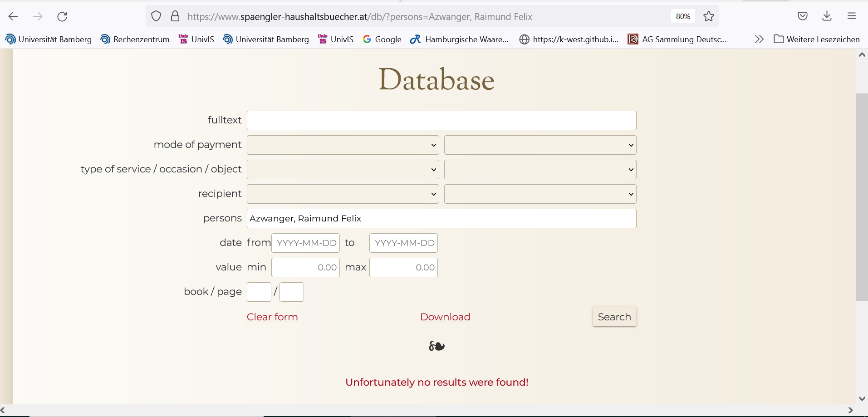Open the second UnivIS bookmark
The height and width of the screenshot is (417, 868).
(336, 39)
